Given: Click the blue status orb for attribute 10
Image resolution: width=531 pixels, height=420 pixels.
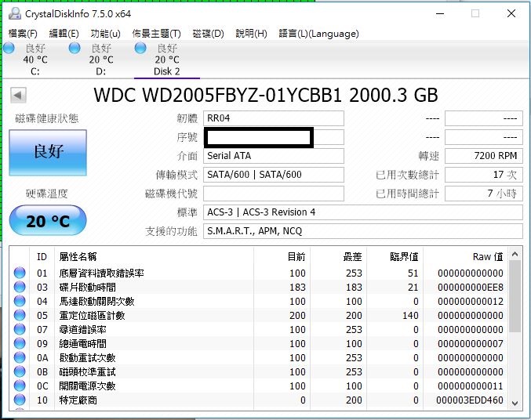Looking at the screenshot, I should click(x=20, y=400).
